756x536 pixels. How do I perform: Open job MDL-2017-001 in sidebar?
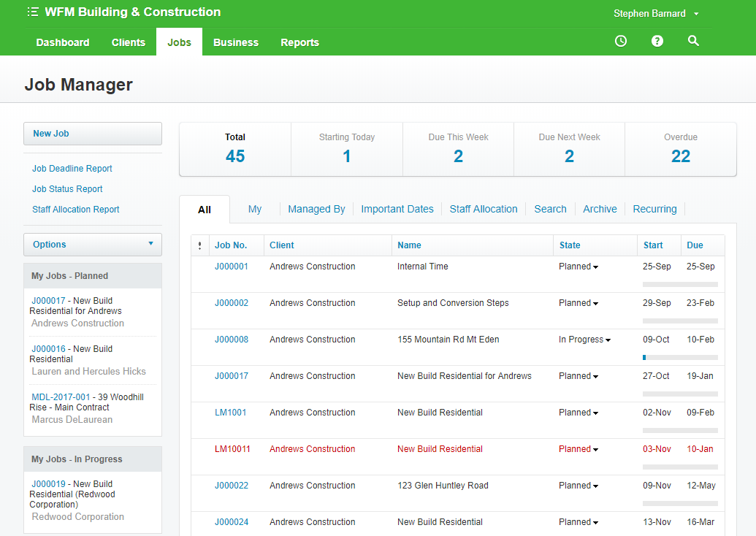(x=61, y=397)
